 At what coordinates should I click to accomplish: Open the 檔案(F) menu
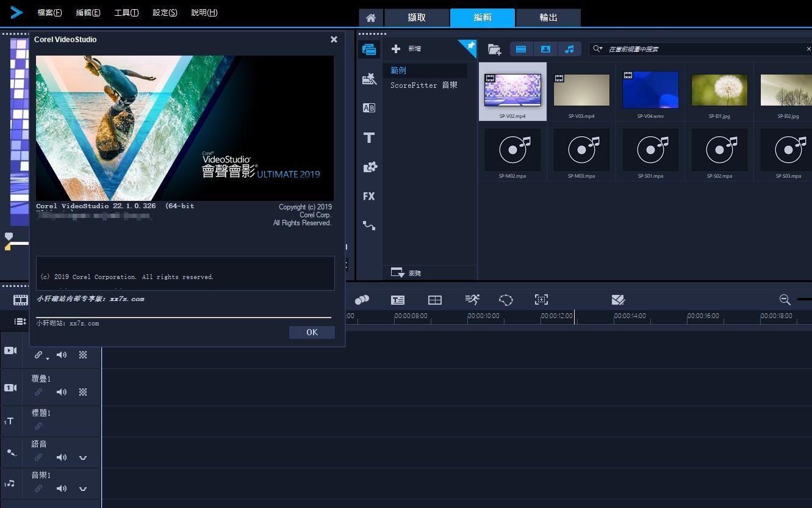coord(49,13)
